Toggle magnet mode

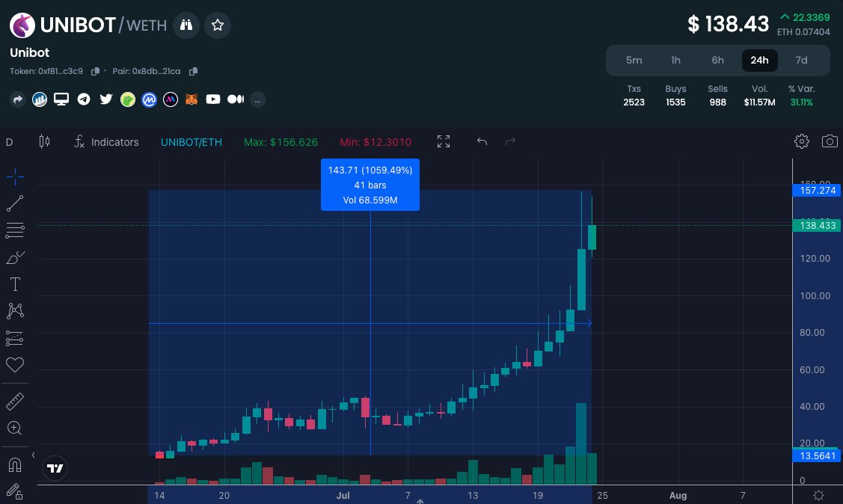(15, 465)
